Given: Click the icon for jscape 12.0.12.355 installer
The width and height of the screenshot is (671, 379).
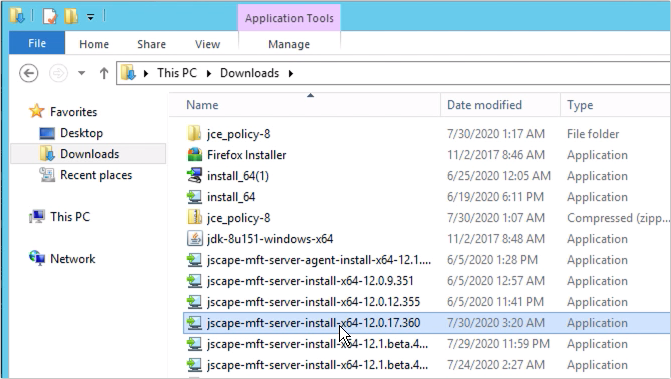Looking at the screenshot, I should (x=194, y=302).
